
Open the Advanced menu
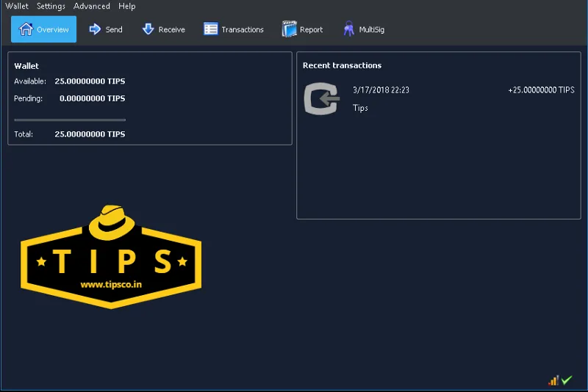tap(91, 6)
